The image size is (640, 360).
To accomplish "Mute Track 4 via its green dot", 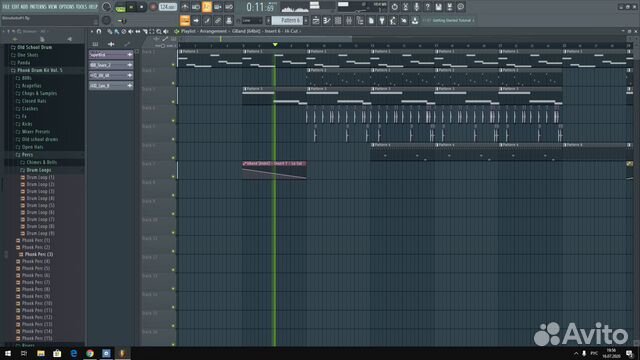I will pos(173,120).
